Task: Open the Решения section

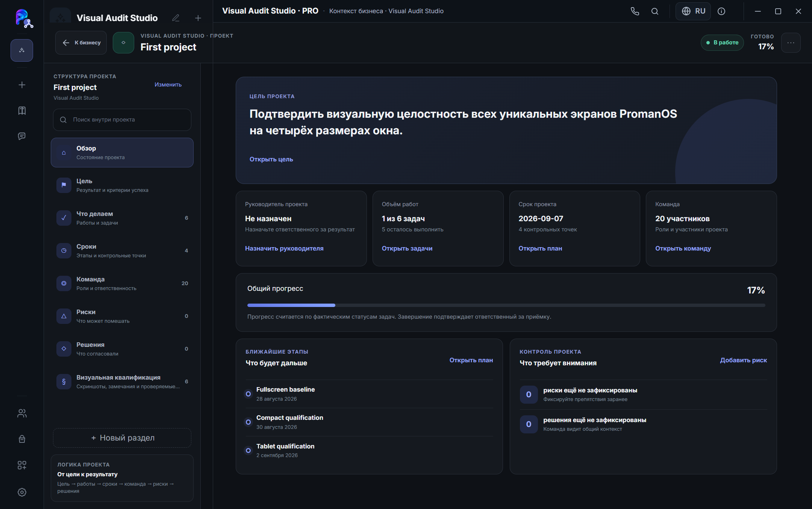Action: point(122,349)
